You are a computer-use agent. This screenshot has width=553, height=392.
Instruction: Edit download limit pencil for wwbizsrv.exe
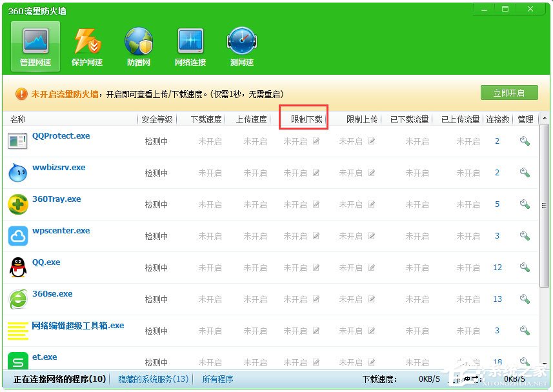tap(316, 173)
